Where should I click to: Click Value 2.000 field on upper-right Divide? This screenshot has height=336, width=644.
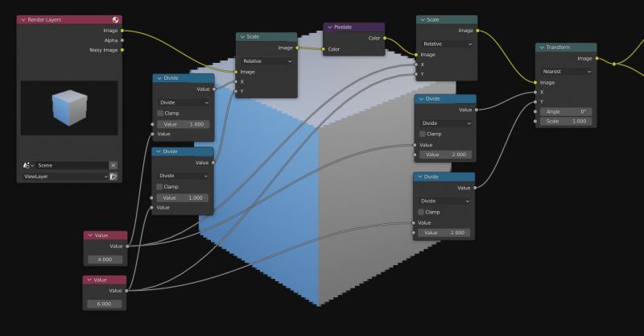click(x=446, y=155)
